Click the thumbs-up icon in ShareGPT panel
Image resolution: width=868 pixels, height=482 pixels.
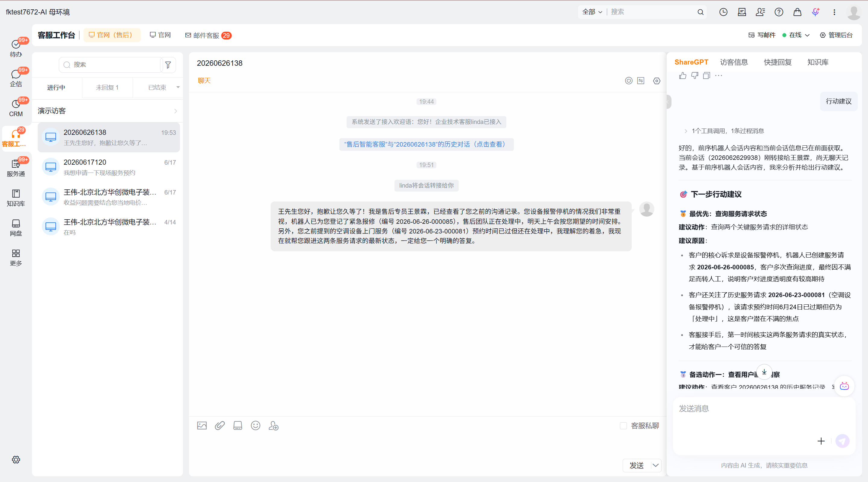pos(683,75)
